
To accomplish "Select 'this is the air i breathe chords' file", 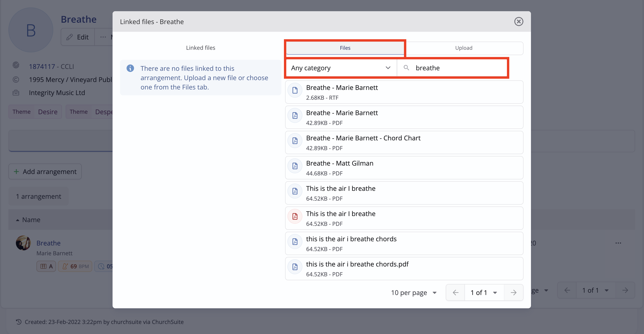I will (404, 244).
